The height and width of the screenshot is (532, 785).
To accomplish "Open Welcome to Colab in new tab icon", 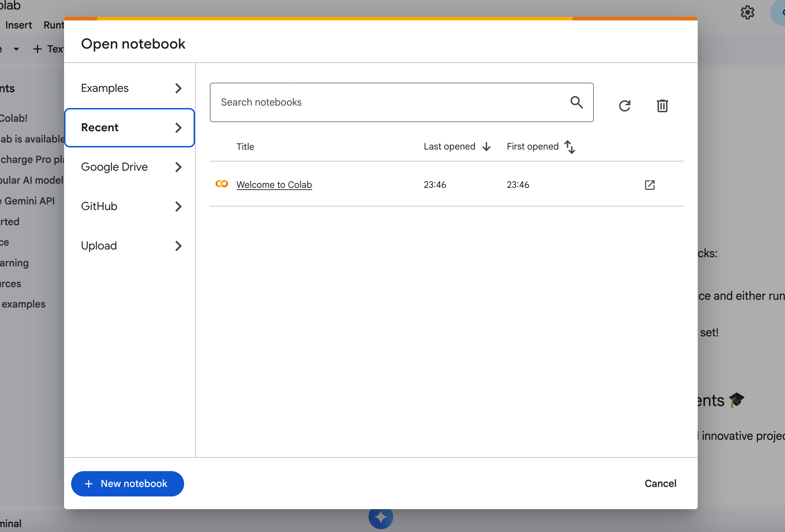I will pyautogui.click(x=649, y=185).
